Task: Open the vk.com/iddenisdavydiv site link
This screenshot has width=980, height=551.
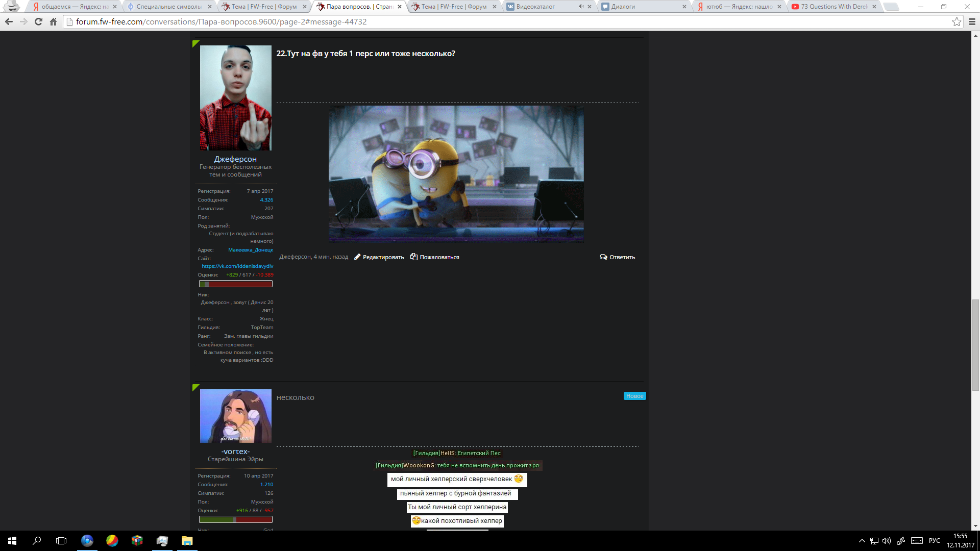Action: (237, 266)
